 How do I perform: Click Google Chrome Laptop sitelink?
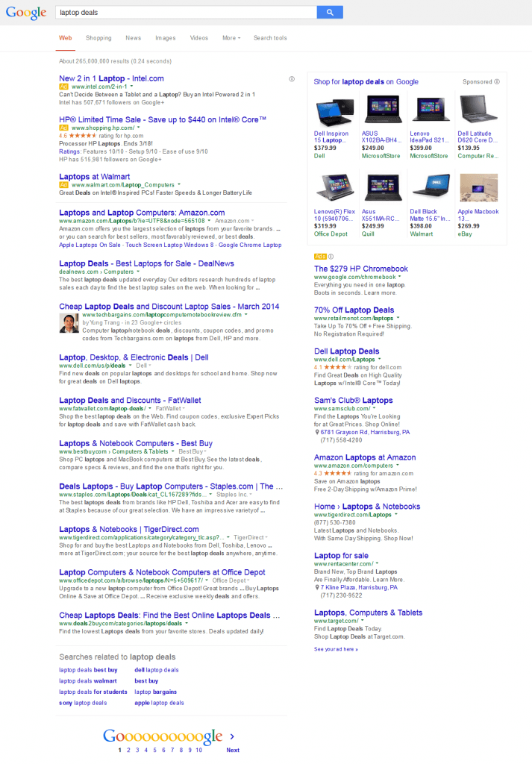click(250, 245)
